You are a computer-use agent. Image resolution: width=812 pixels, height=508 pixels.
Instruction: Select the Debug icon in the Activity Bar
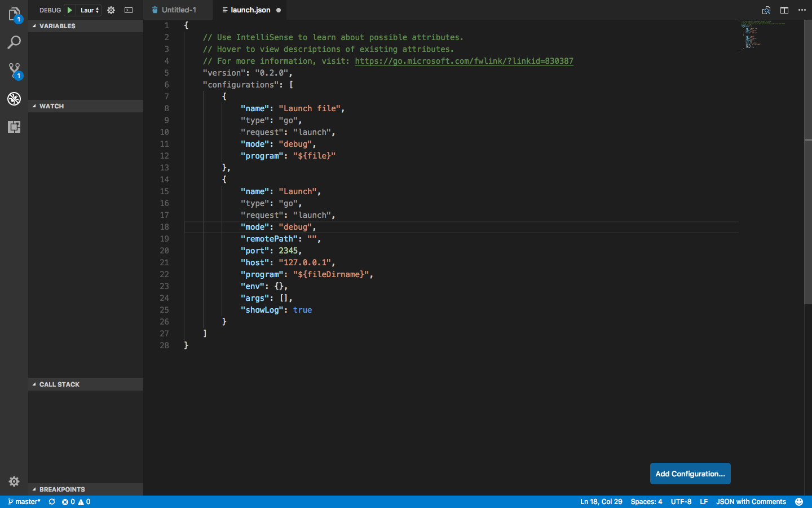(14, 98)
